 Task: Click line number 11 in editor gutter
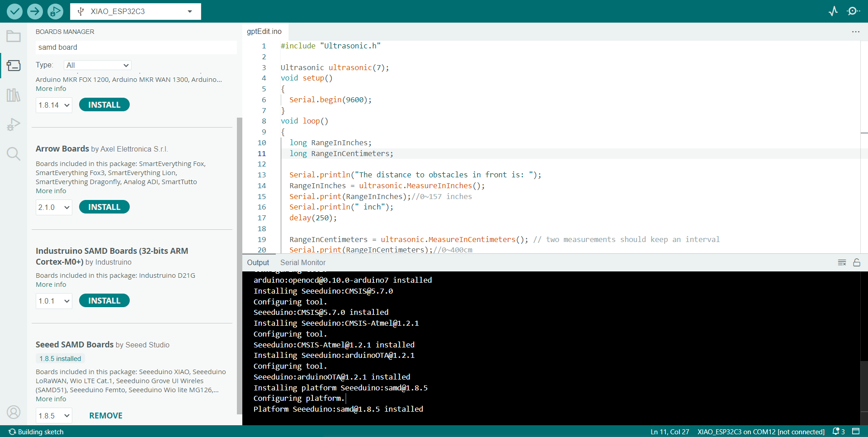coord(262,153)
